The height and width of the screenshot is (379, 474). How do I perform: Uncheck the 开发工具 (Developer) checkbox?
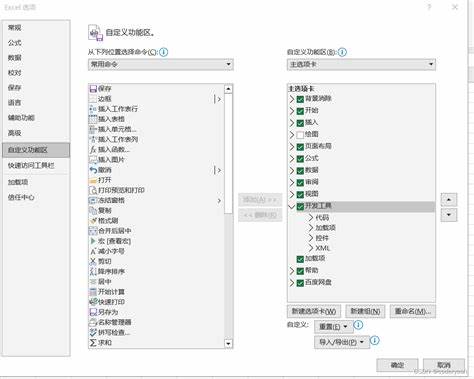(x=300, y=206)
